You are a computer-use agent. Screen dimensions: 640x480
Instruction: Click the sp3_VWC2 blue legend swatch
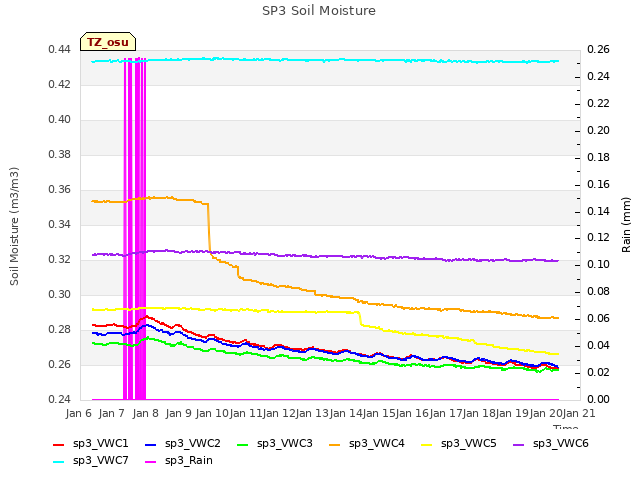(x=151, y=444)
